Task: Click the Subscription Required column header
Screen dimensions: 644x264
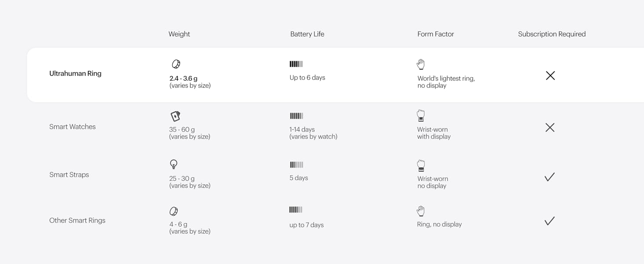Action: (x=552, y=34)
